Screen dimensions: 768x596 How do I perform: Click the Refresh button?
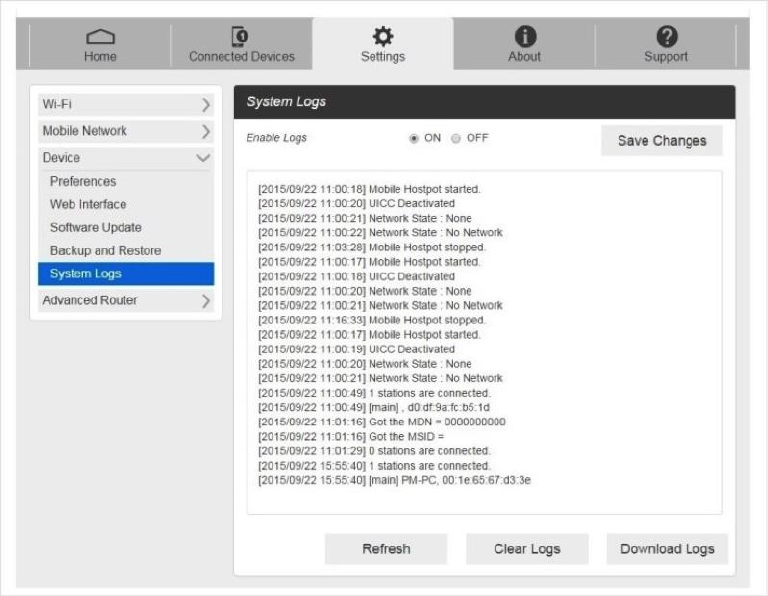coord(386,549)
